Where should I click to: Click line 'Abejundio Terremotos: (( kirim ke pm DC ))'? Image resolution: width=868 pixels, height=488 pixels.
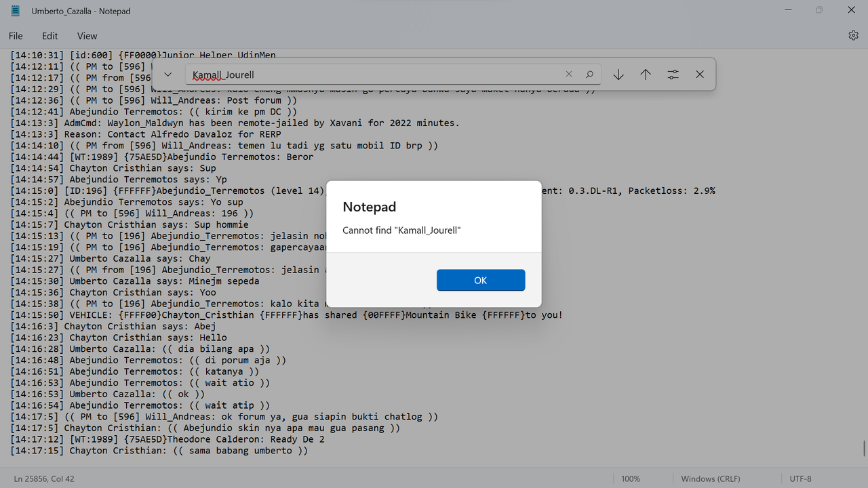coord(153,112)
